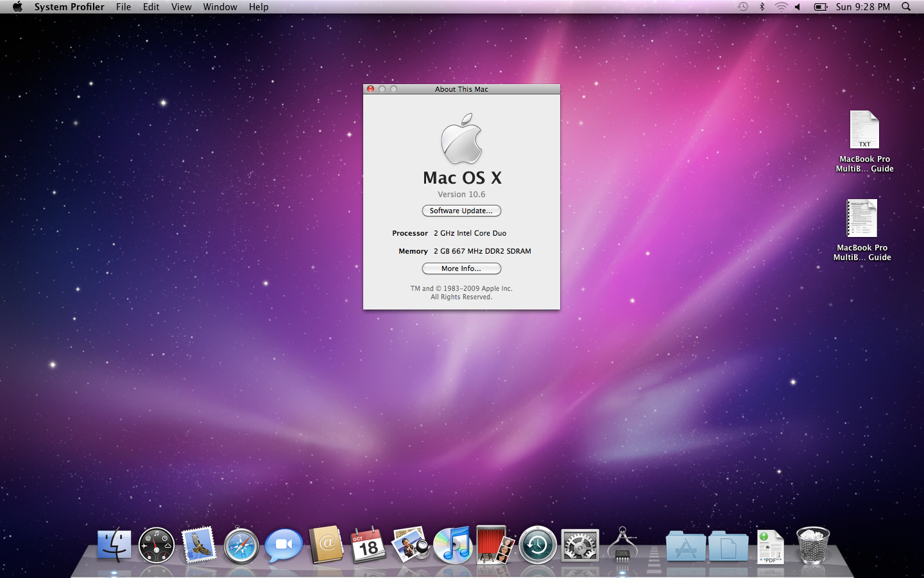Click the "2 GHz Intel Core Duo" value
The height and width of the screenshot is (578, 924).
470,233
